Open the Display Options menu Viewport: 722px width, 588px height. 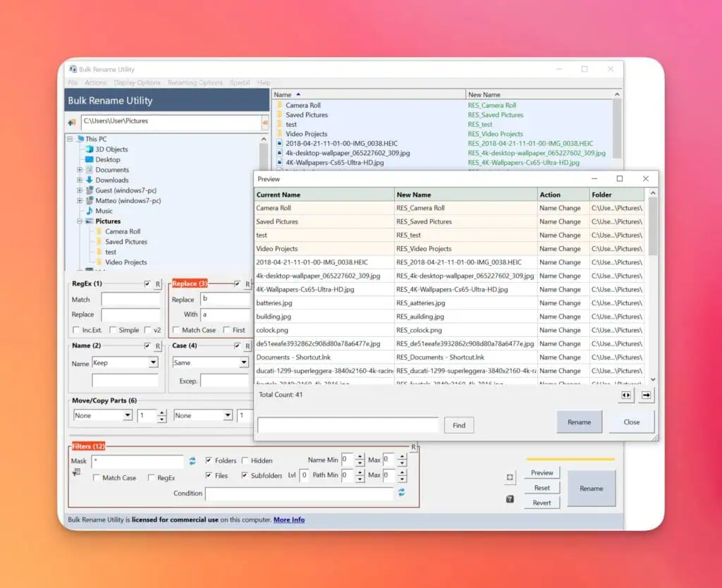click(137, 82)
